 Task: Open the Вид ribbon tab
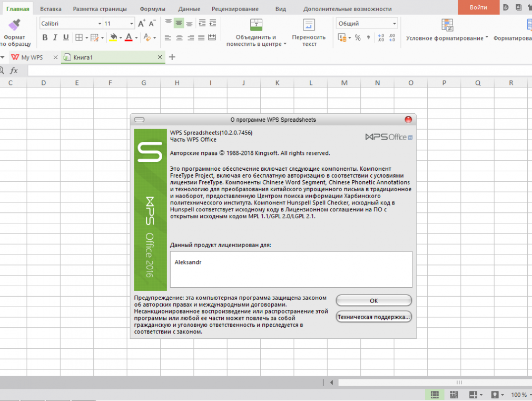point(281,9)
